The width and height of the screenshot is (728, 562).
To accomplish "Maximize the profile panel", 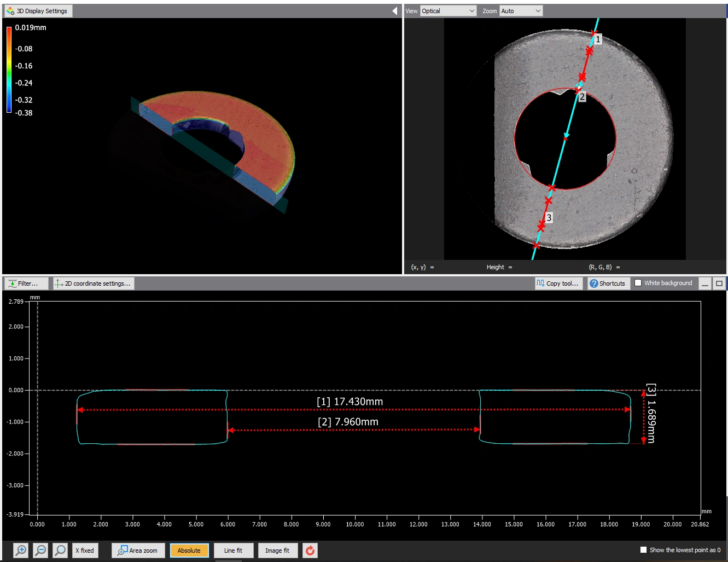I will (x=719, y=283).
